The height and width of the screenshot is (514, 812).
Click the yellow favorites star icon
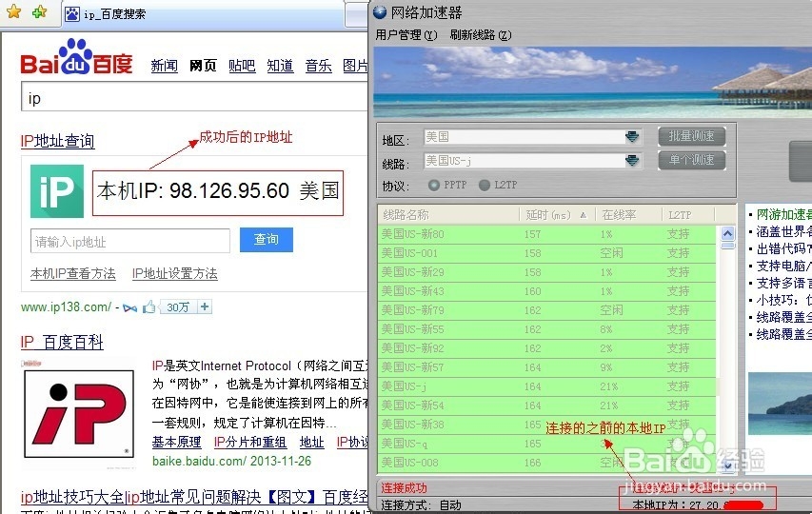[14, 12]
